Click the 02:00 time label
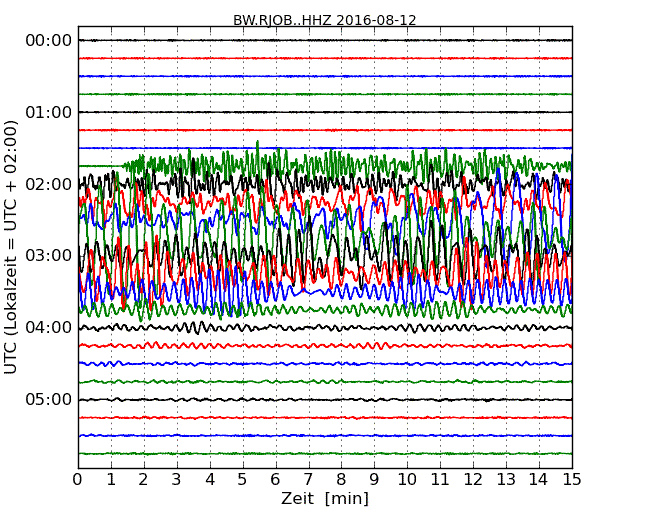 [49, 184]
